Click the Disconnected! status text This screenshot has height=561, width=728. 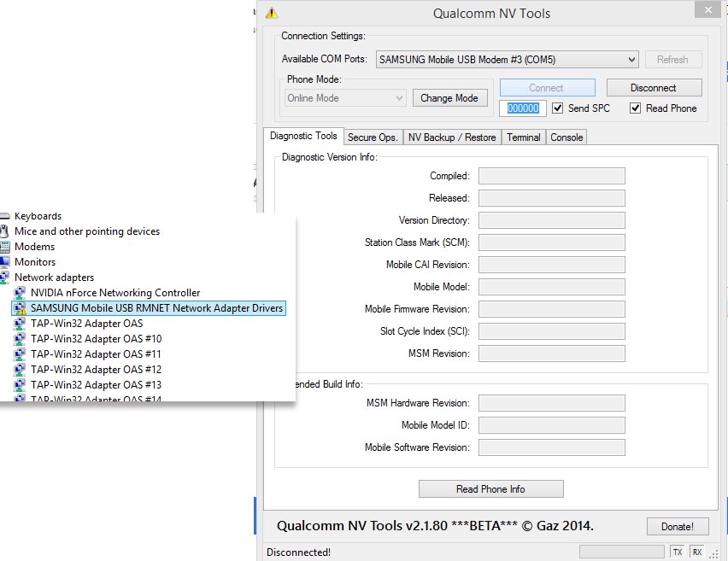point(298,552)
